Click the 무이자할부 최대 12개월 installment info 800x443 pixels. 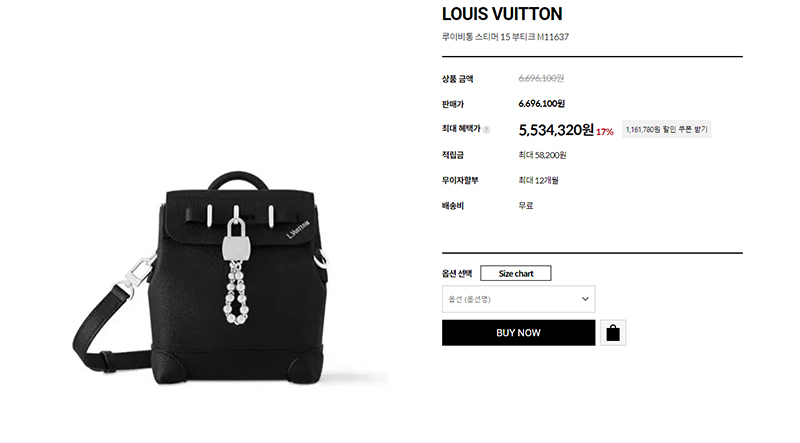click(x=538, y=180)
